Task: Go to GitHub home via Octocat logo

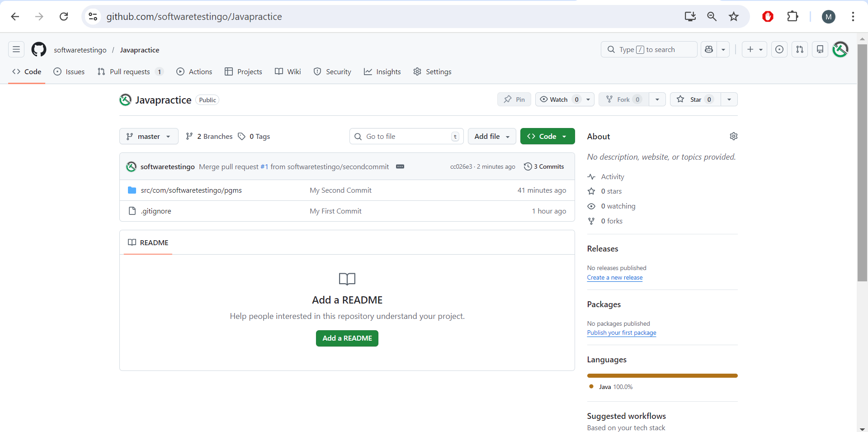Action: pos(39,49)
